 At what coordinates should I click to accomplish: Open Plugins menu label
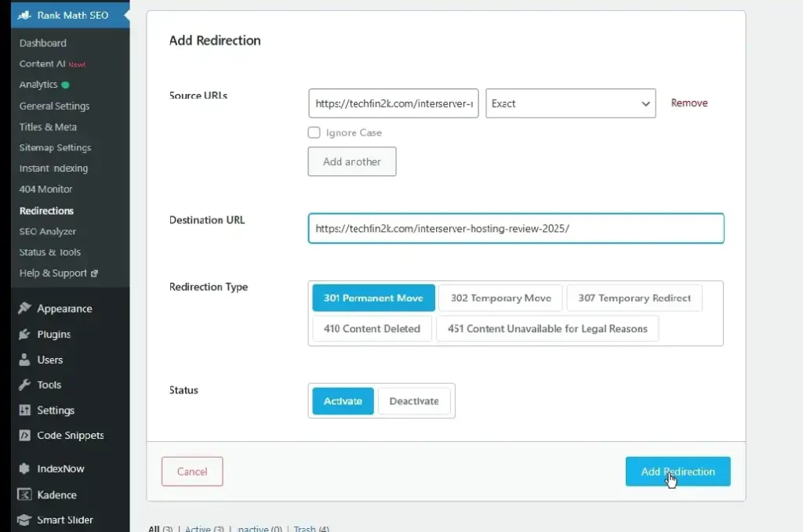[x=54, y=334]
